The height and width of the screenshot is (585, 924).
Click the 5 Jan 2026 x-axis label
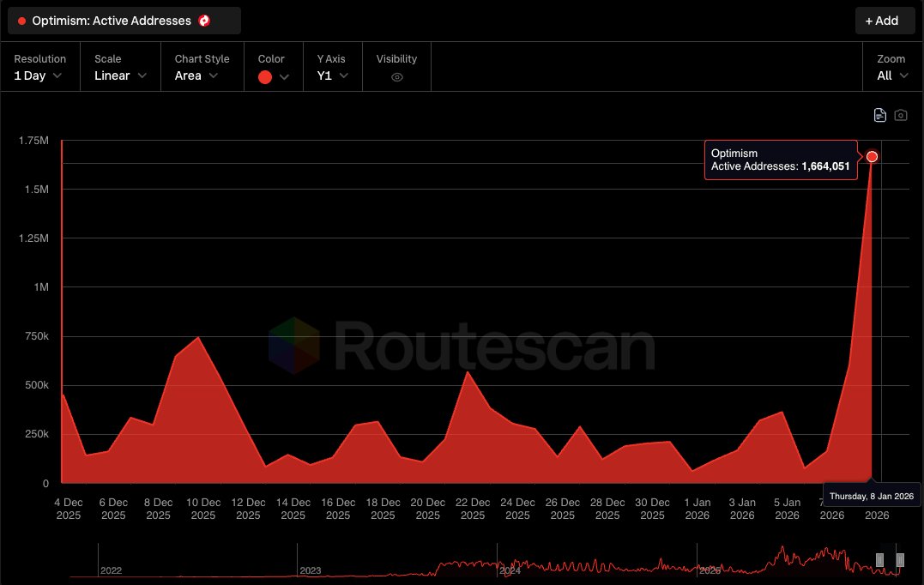point(788,509)
